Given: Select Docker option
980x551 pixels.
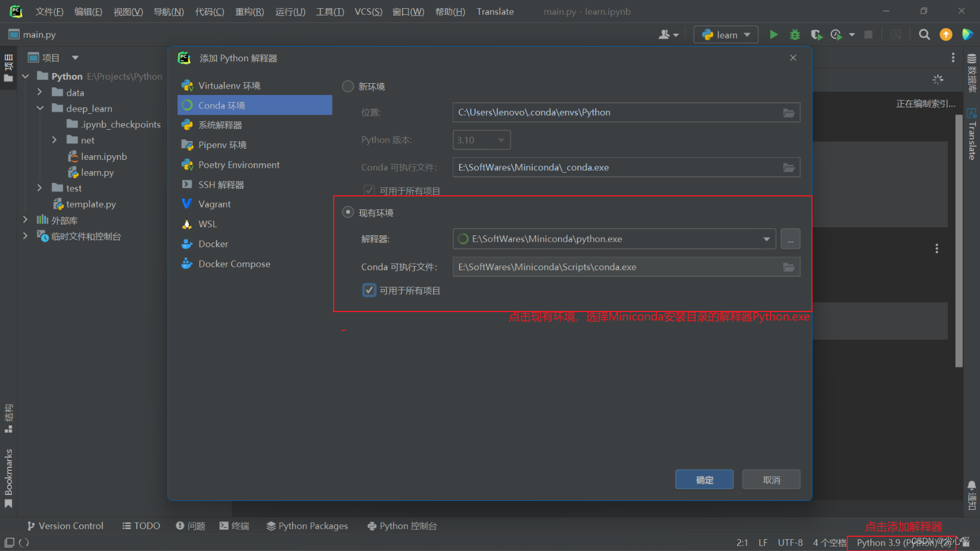Looking at the screenshot, I should pyautogui.click(x=255, y=244).
